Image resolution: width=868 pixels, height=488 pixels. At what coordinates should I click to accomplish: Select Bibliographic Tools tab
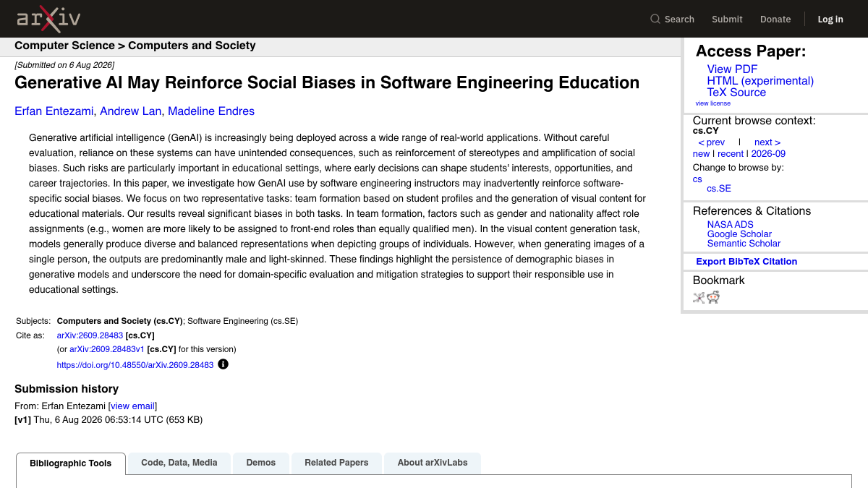(x=71, y=463)
